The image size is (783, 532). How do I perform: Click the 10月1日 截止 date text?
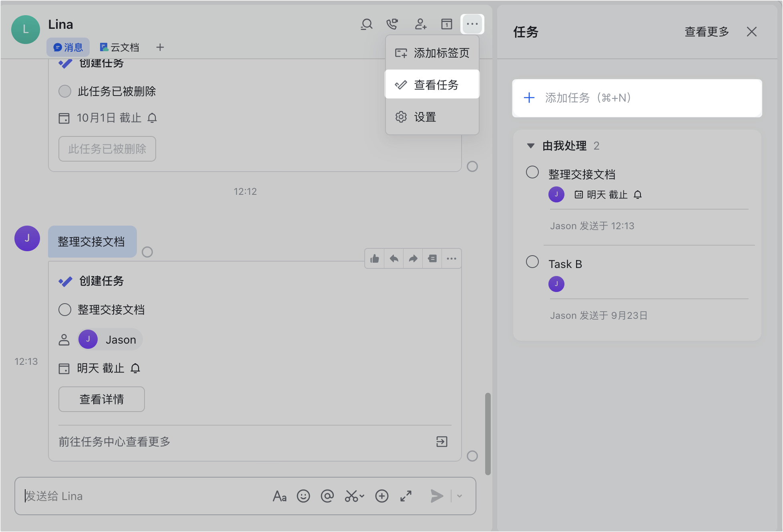tap(109, 118)
